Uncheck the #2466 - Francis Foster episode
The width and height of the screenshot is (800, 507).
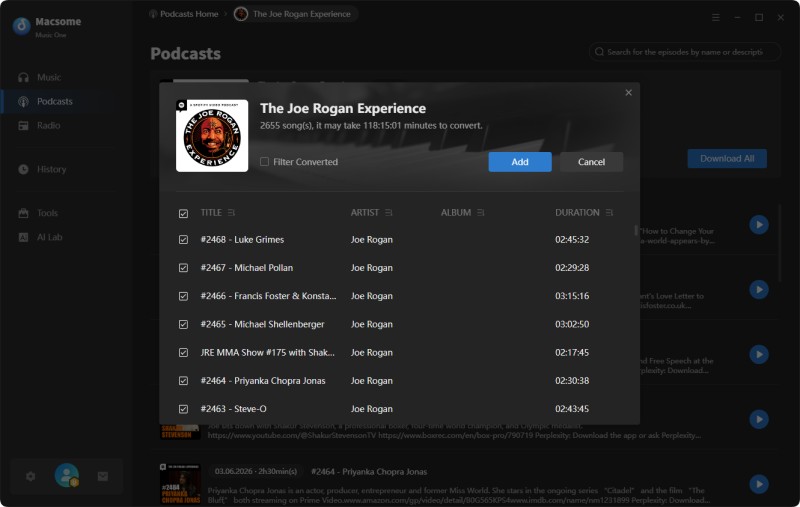click(x=183, y=296)
